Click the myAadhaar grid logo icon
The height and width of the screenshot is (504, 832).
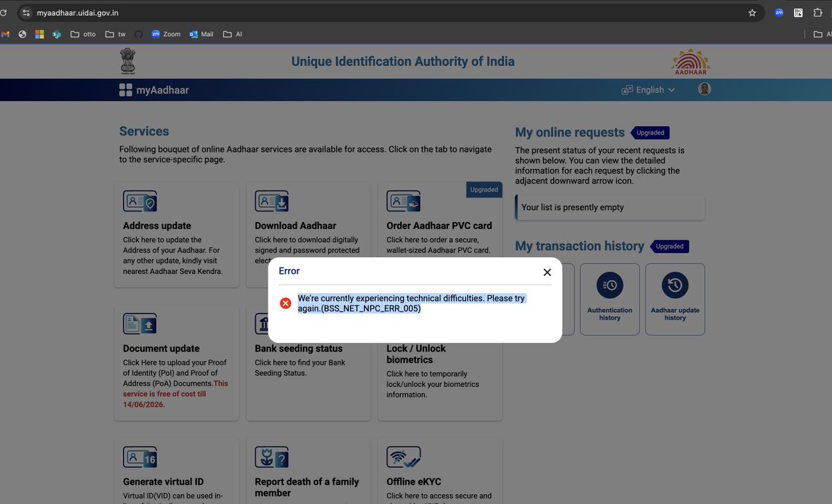125,89
